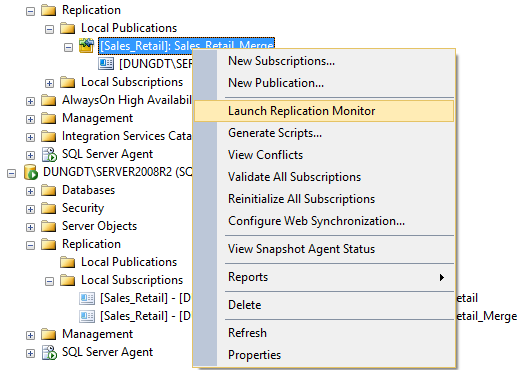Open the Reports submenu

coord(324,277)
